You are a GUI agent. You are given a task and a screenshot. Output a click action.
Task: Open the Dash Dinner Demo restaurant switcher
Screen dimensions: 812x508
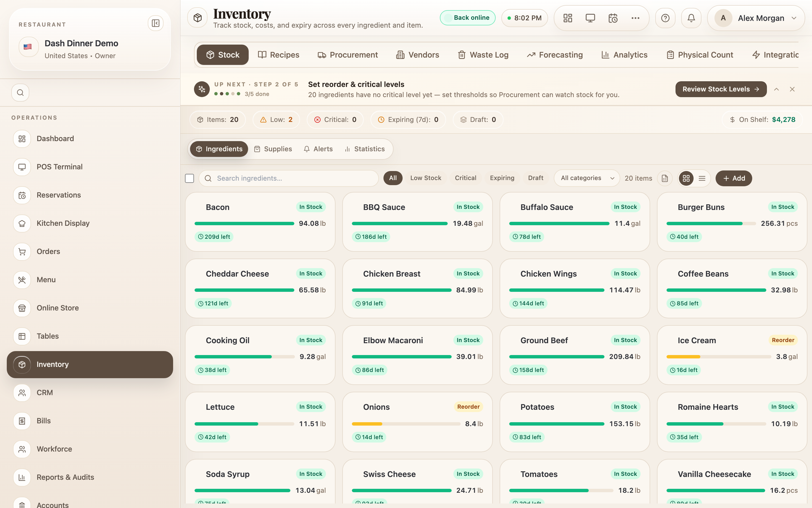90,49
